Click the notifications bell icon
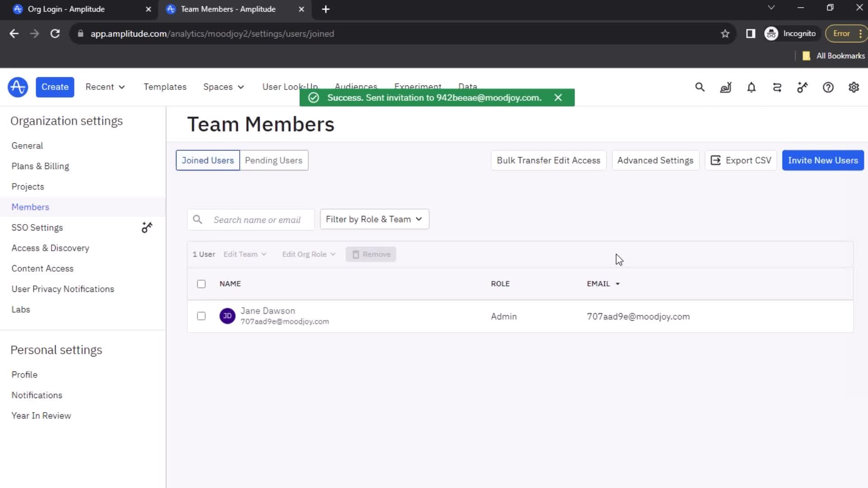The image size is (868, 488). (x=751, y=86)
